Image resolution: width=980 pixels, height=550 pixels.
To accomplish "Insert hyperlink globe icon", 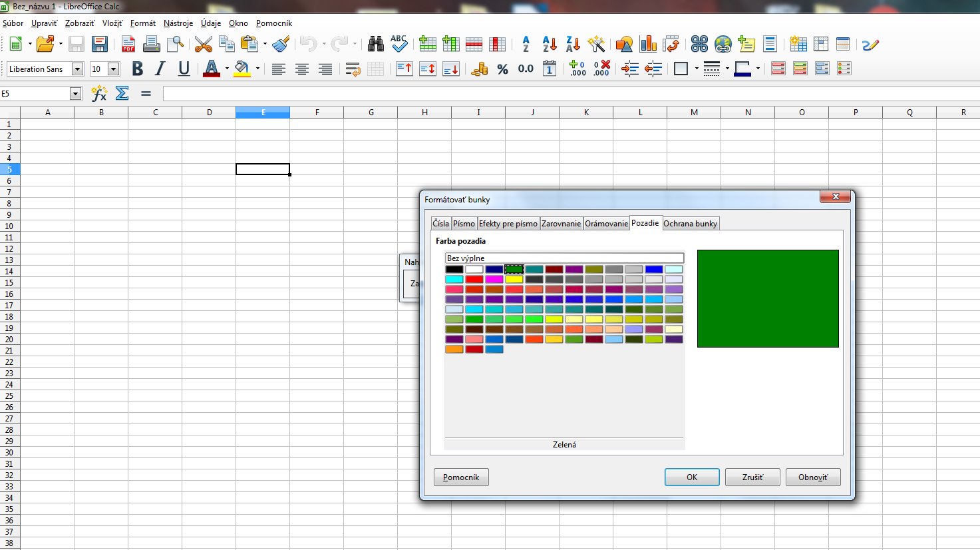I will [x=723, y=45].
